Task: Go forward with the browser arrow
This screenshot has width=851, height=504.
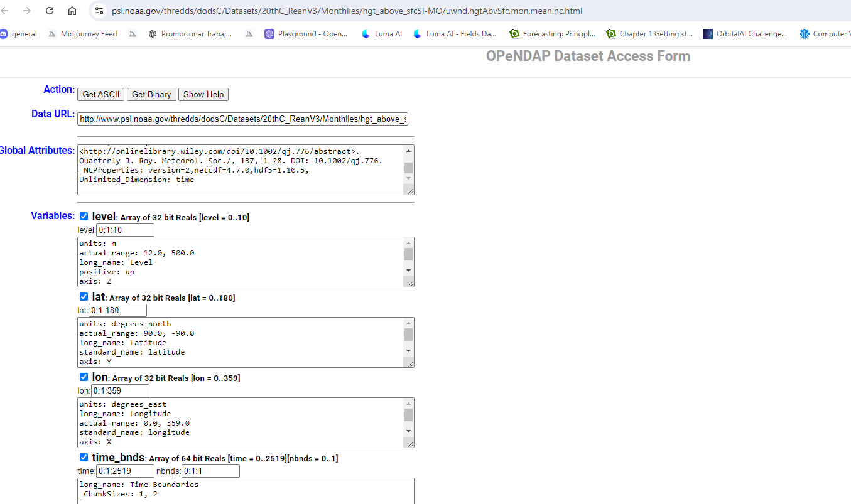Action: coord(27,11)
